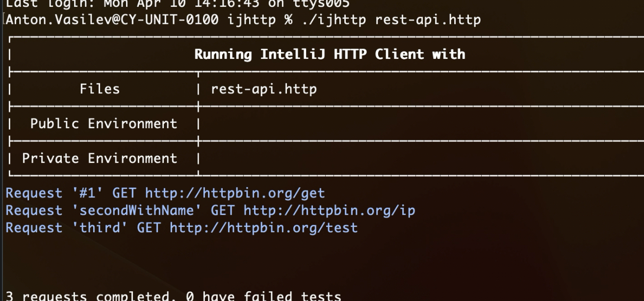Click the httpbin.org/get URL
The height and width of the screenshot is (301, 644).
click(x=235, y=193)
